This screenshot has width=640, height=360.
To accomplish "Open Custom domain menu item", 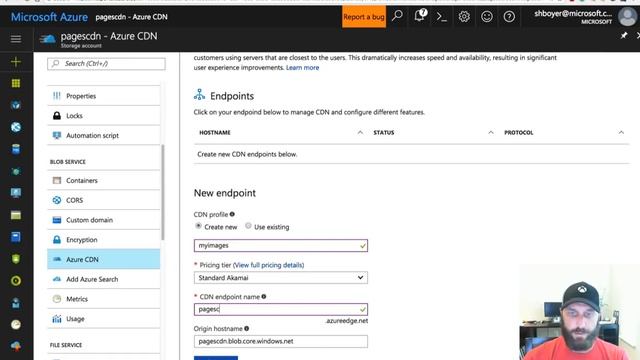I will (x=104, y=220).
